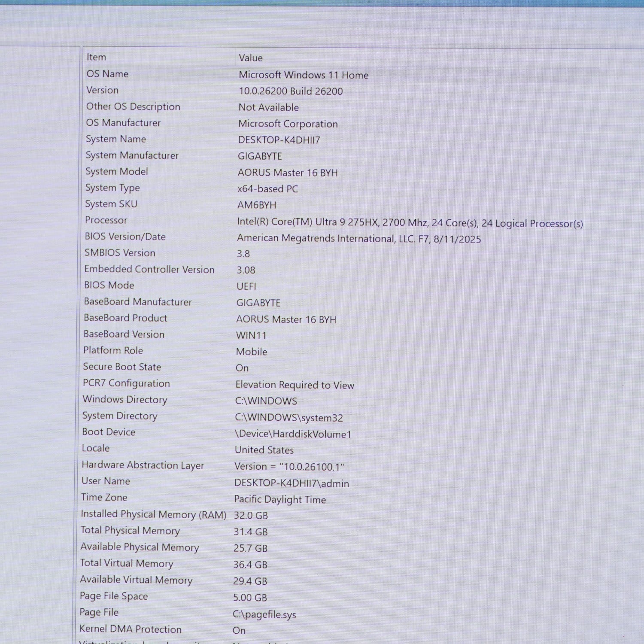Screen dimensions: 644x644
Task: Select the 'User Name' item label
Action: (x=106, y=481)
